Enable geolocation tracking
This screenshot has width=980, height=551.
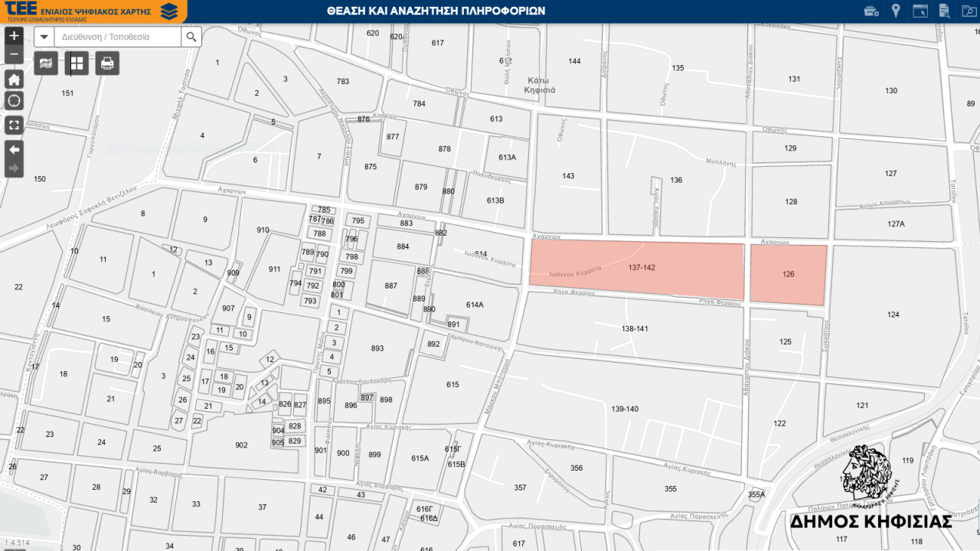click(x=13, y=100)
